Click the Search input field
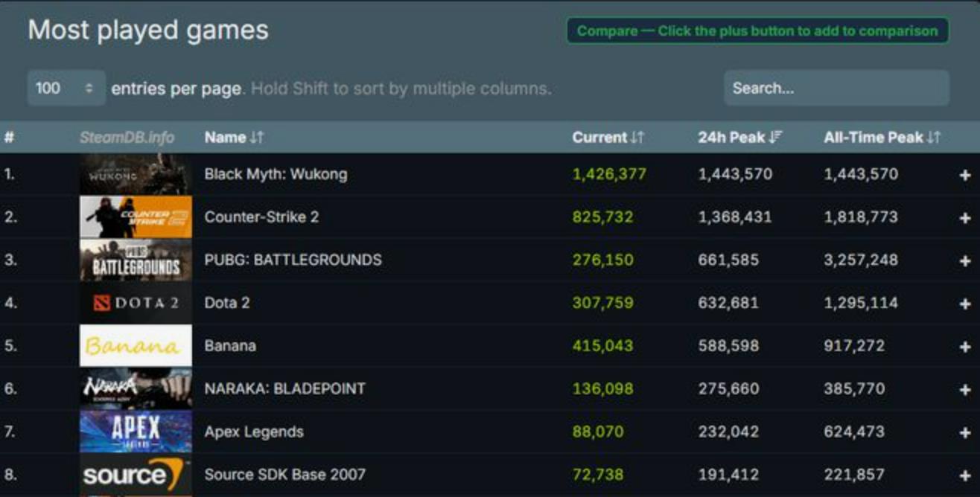 (836, 89)
